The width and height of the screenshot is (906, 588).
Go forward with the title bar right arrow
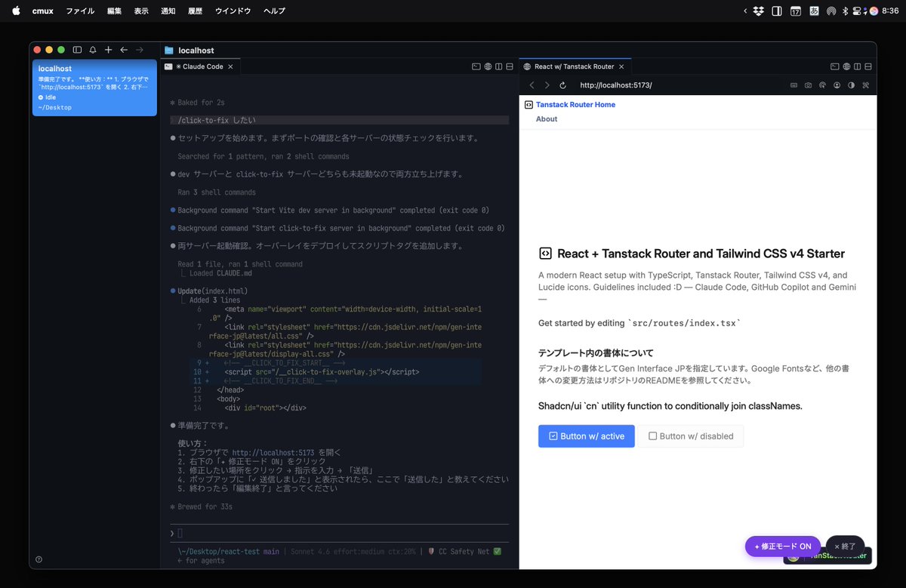pyautogui.click(x=140, y=50)
